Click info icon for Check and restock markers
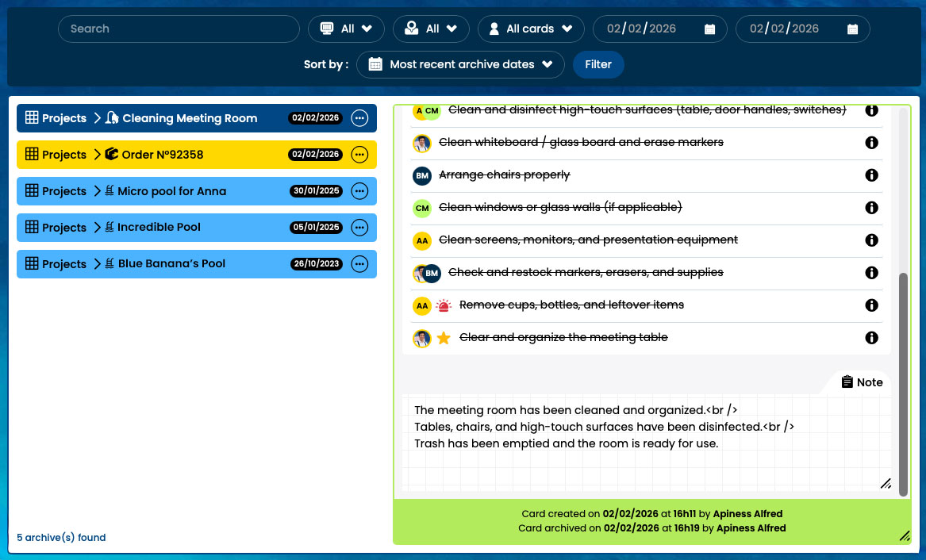Image resolution: width=926 pixels, height=560 pixels. click(x=871, y=273)
